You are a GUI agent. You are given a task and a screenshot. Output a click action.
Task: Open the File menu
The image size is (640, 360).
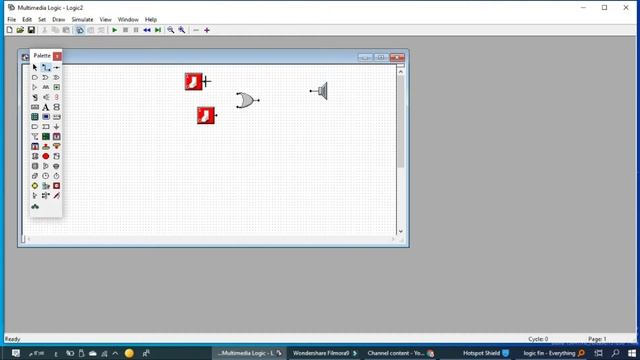(x=11, y=20)
